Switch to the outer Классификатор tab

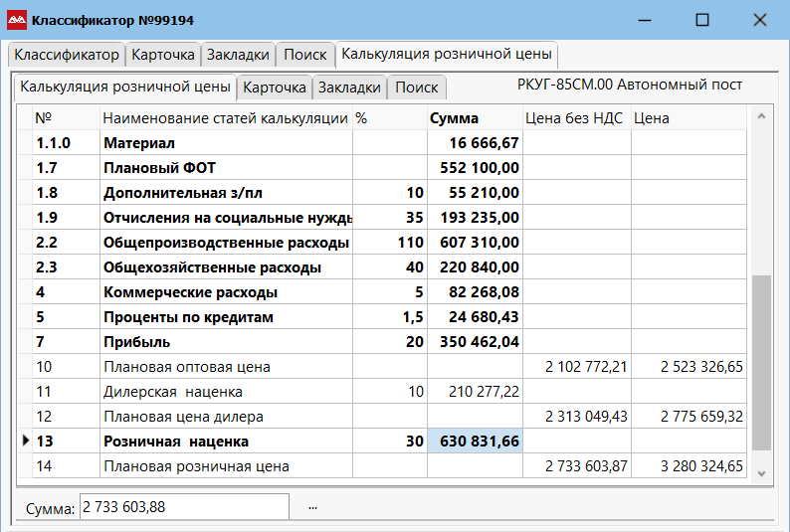pos(67,55)
